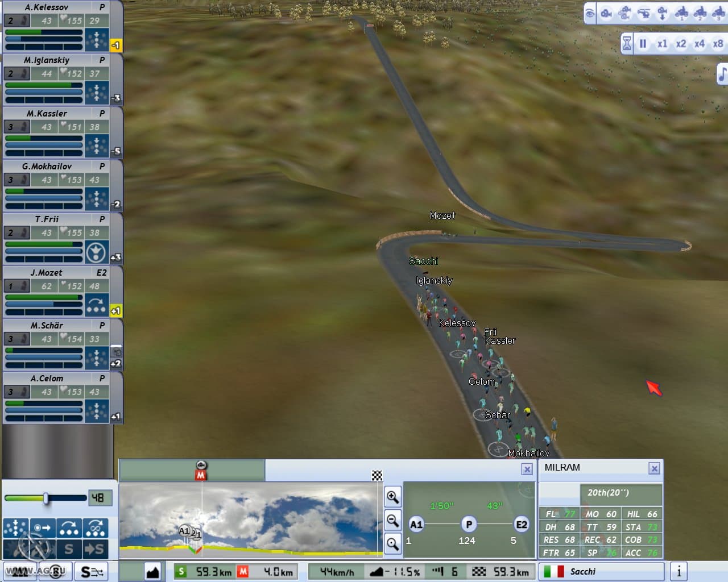Image resolution: width=728 pixels, height=582 pixels.
Task: Choose the attack action button with arrow
Action: [43, 528]
